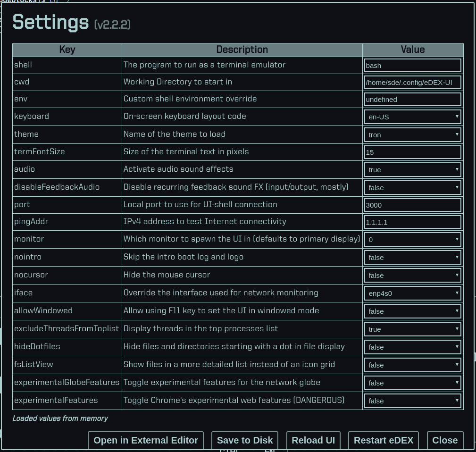Click the cwd working directory field
This screenshot has width=476, height=452.
[x=412, y=82]
